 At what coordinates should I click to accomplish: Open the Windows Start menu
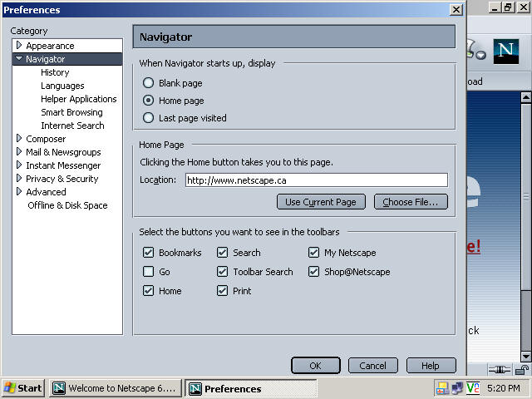[x=22, y=388]
